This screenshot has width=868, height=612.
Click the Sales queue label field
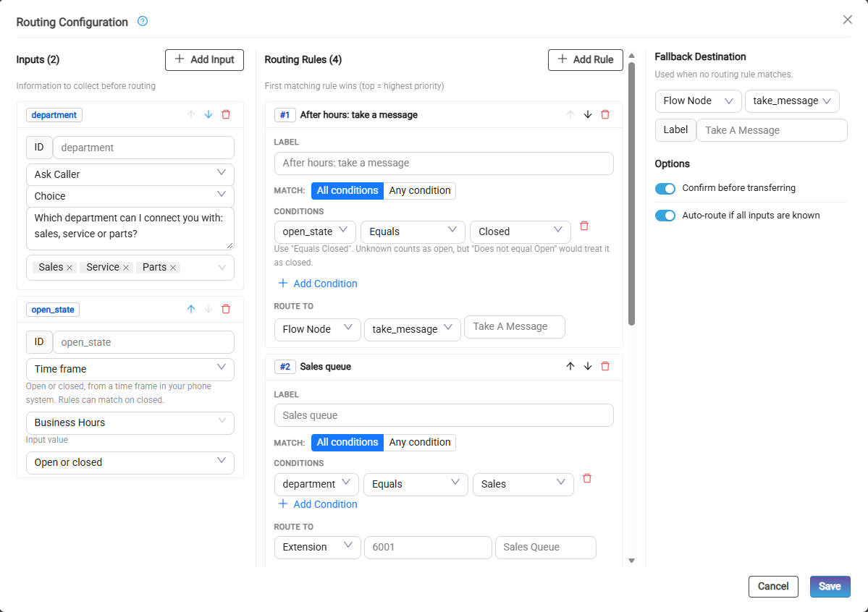tap(443, 415)
